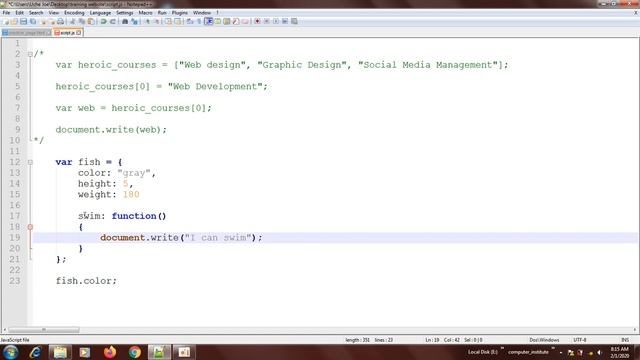Toggle word wrap from the toolbar
The width and height of the screenshot is (640, 360).
coord(190,21)
